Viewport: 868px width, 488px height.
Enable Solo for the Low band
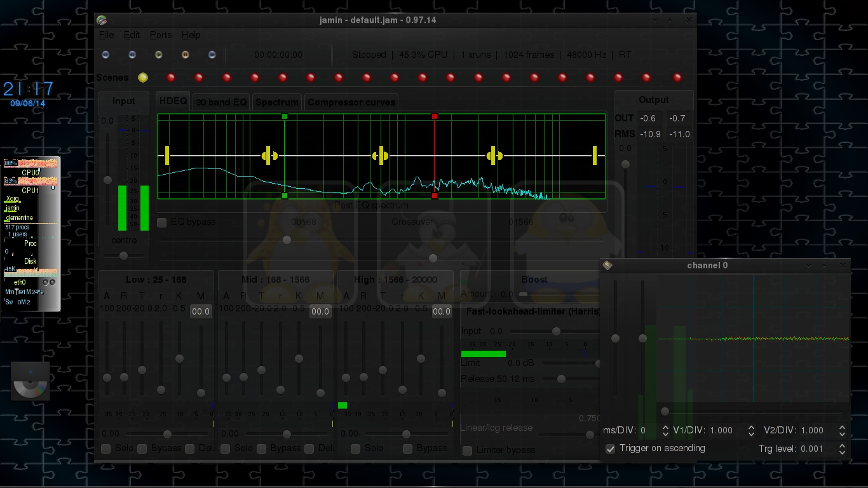(106, 449)
